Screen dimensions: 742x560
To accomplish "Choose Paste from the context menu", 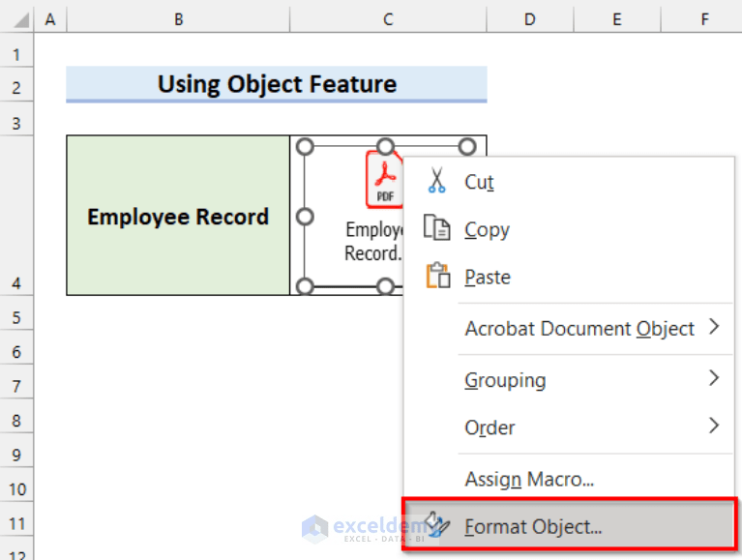I will (x=568, y=277).
